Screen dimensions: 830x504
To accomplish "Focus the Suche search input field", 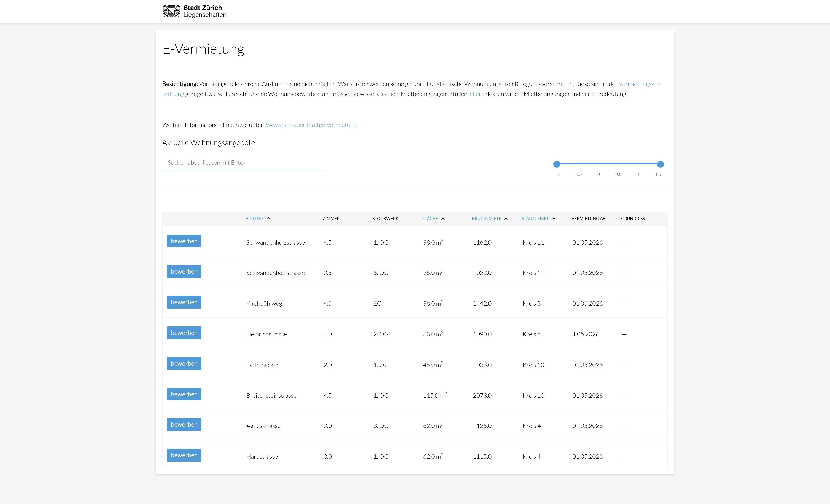I will click(x=243, y=163).
